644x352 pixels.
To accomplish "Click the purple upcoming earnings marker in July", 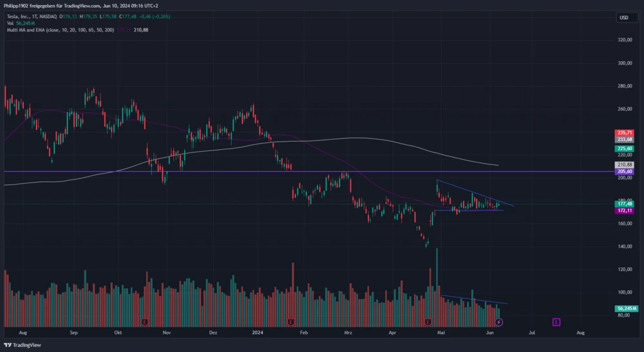I will click(556, 321).
